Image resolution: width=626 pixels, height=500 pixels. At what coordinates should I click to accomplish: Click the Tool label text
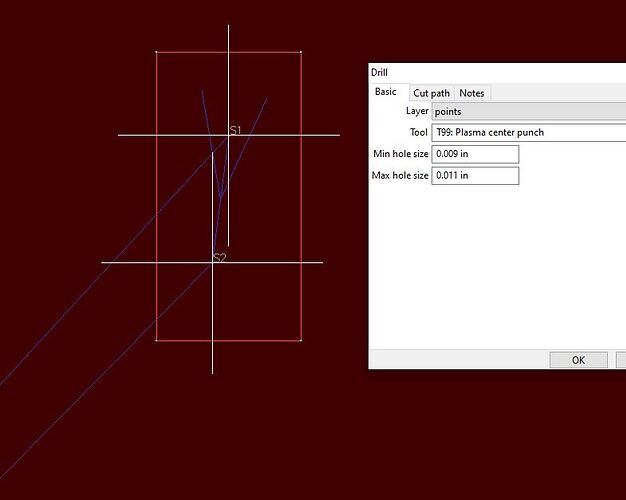pos(418,132)
